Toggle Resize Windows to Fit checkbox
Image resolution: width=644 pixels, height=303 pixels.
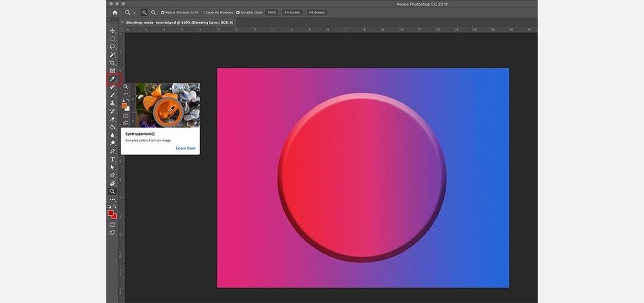pos(163,12)
